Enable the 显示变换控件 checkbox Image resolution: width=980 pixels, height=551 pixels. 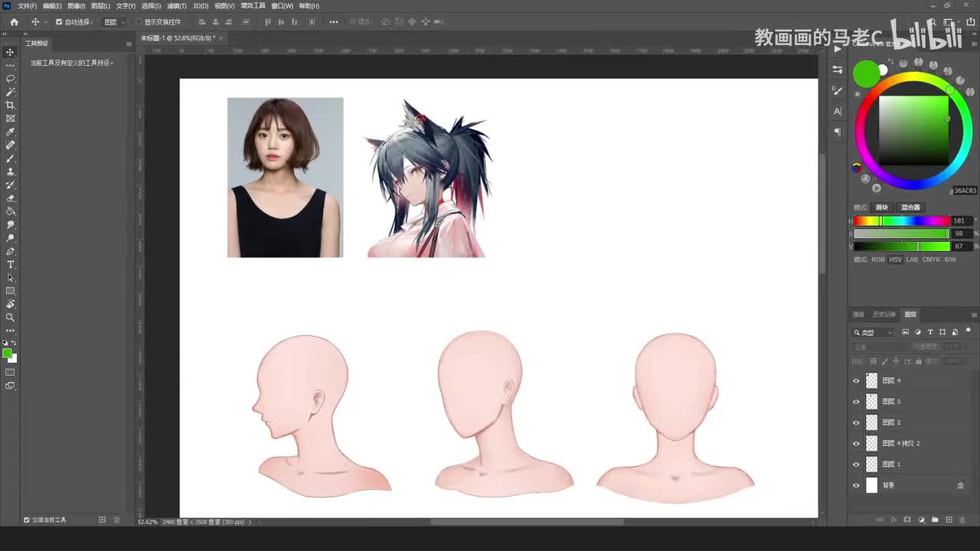[139, 22]
